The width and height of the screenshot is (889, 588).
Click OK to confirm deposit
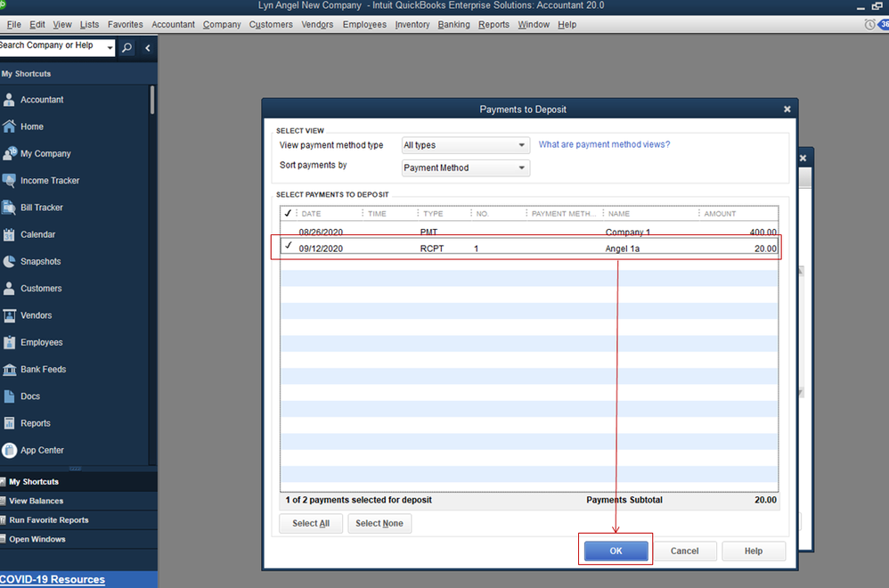coord(616,551)
